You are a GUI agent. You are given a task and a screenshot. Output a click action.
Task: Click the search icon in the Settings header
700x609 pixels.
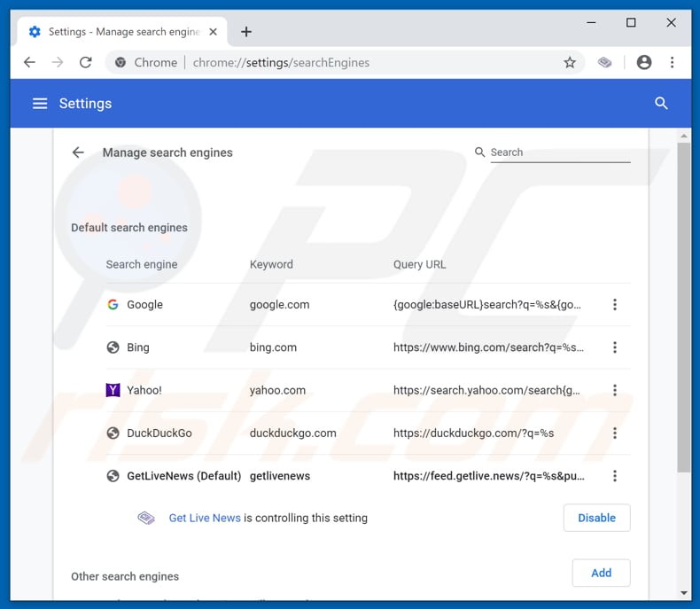point(661,104)
